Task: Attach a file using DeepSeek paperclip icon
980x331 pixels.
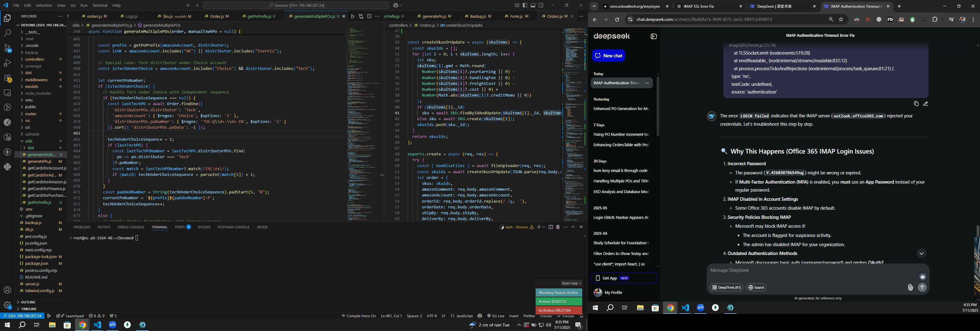Action: (x=910, y=287)
